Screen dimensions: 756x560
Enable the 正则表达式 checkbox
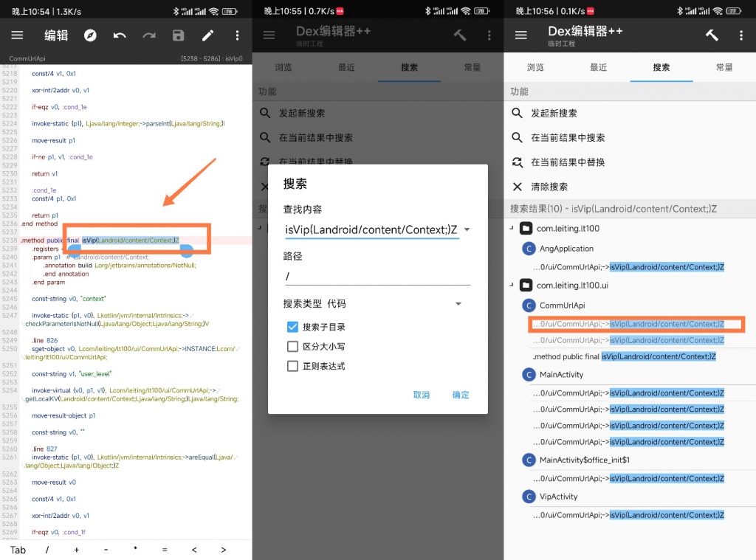pyautogui.click(x=293, y=366)
